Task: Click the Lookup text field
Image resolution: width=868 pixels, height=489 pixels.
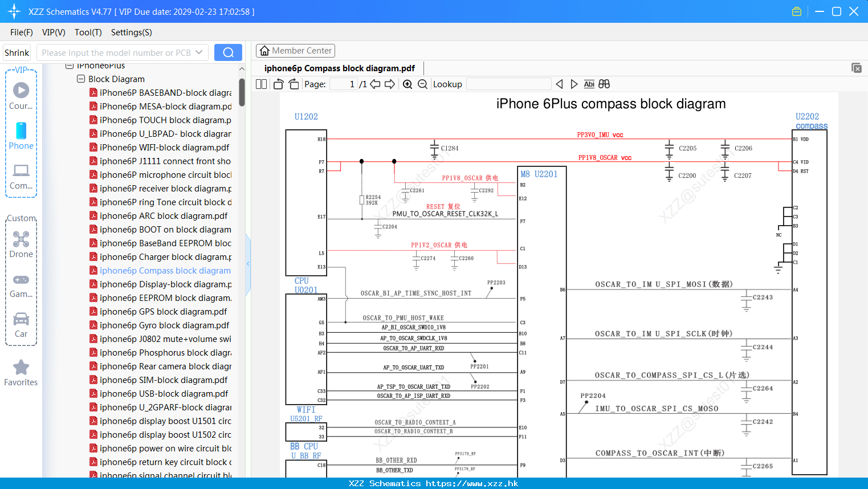Action: point(509,84)
